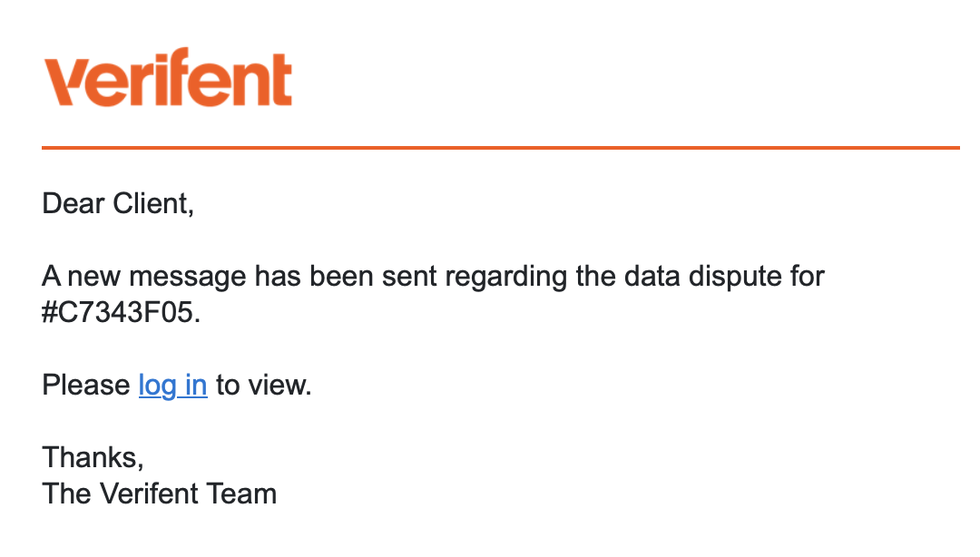The height and width of the screenshot is (557, 980).
Task: Click the "Dear Client," greeting
Action: coord(118,203)
